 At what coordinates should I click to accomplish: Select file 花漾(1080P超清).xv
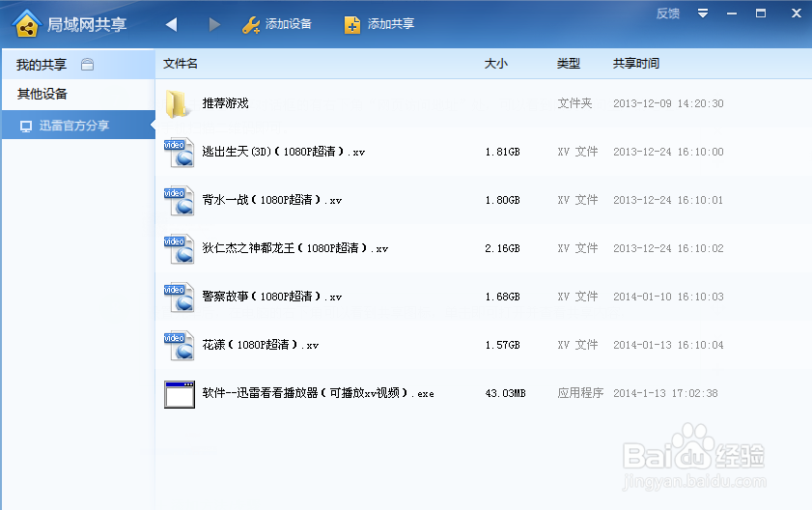click(261, 344)
